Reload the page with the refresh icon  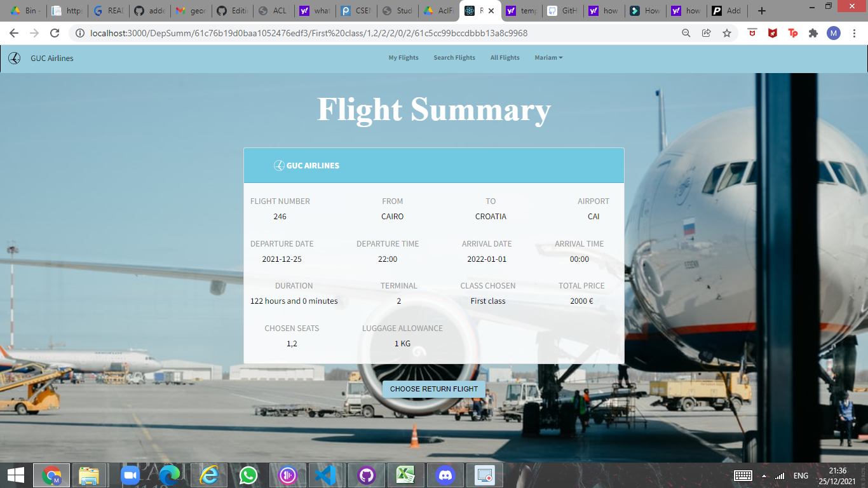coord(55,33)
